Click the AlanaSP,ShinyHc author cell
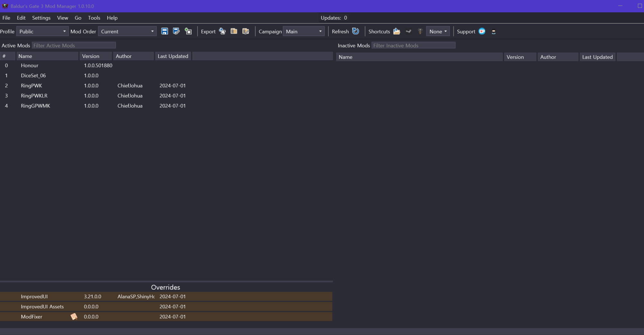Image resolution: width=644 pixels, height=335 pixels. [x=136, y=296]
